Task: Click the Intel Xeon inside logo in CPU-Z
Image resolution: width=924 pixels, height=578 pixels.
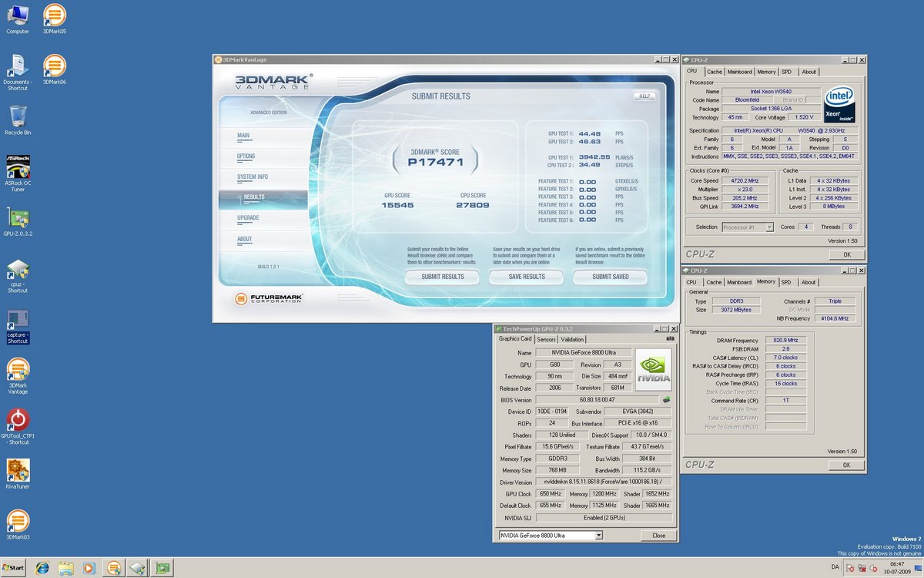Action: click(x=840, y=105)
